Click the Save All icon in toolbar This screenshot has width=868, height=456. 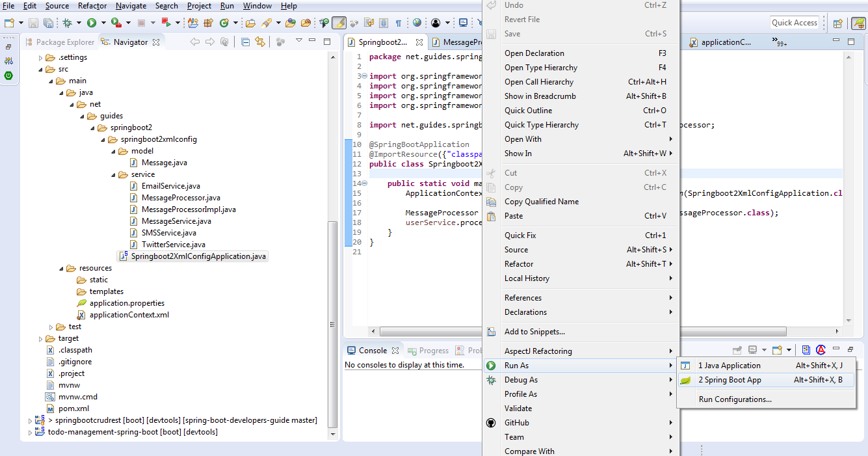pyautogui.click(x=48, y=23)
